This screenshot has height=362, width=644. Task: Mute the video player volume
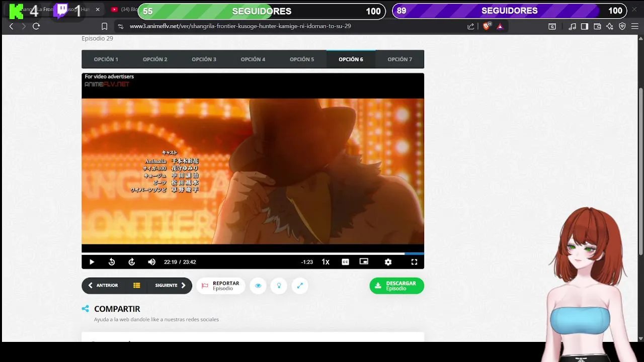151,262
